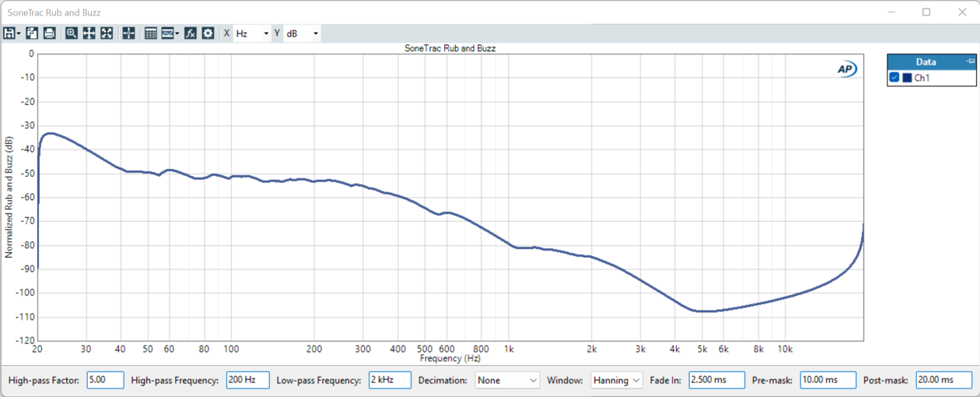Click the Ch1 blue color swatch
The image size is (980, 397).
pos(907,78)
